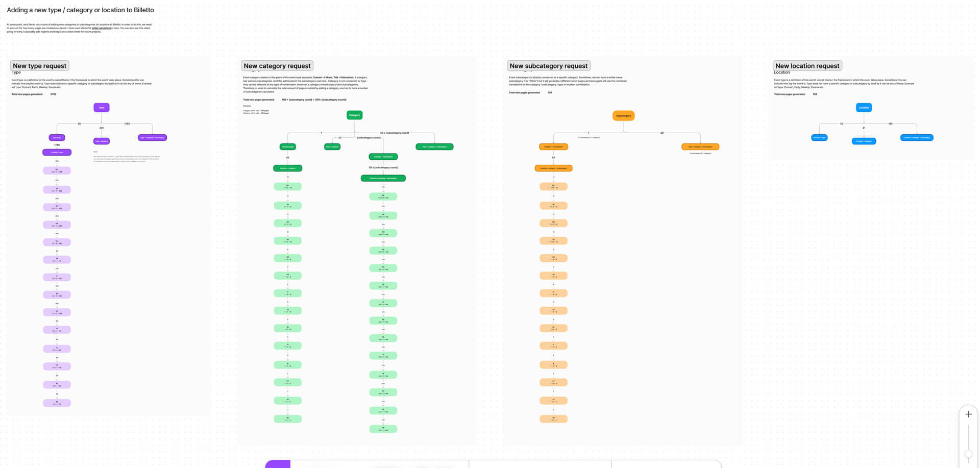The image size is (980, 468).
Task: Select the green 'Category + subcategory' node
Action: click(383, 157)
